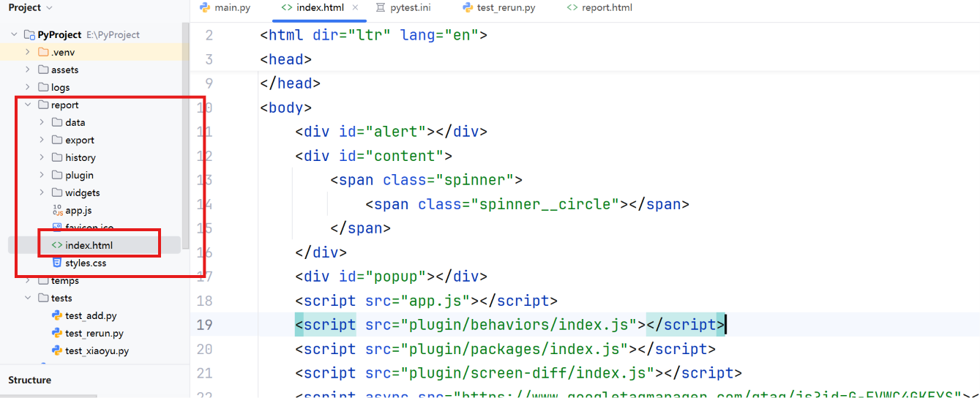Click the widgets folder icon
Screen dimensions: 980x398
coord(57,192)
